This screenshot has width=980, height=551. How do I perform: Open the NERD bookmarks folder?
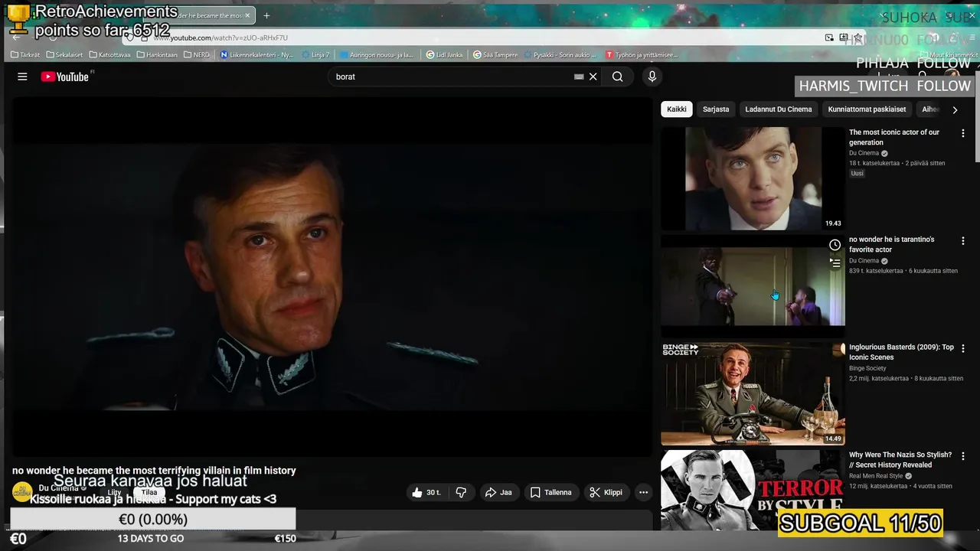coord(197,55)
